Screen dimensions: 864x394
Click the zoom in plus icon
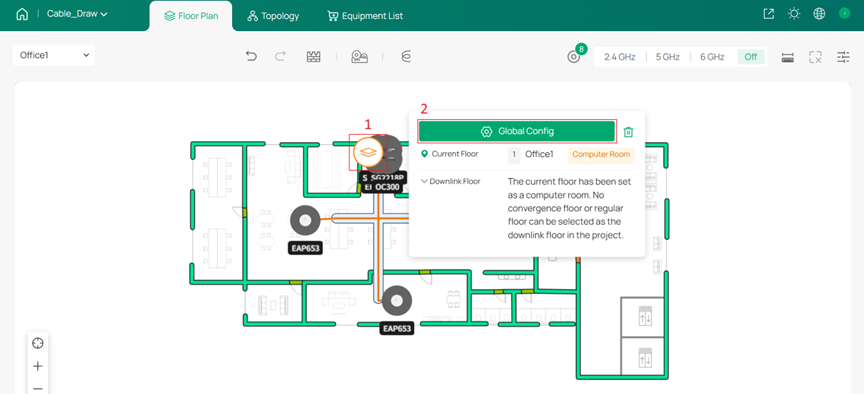click(x=37, y=366)
